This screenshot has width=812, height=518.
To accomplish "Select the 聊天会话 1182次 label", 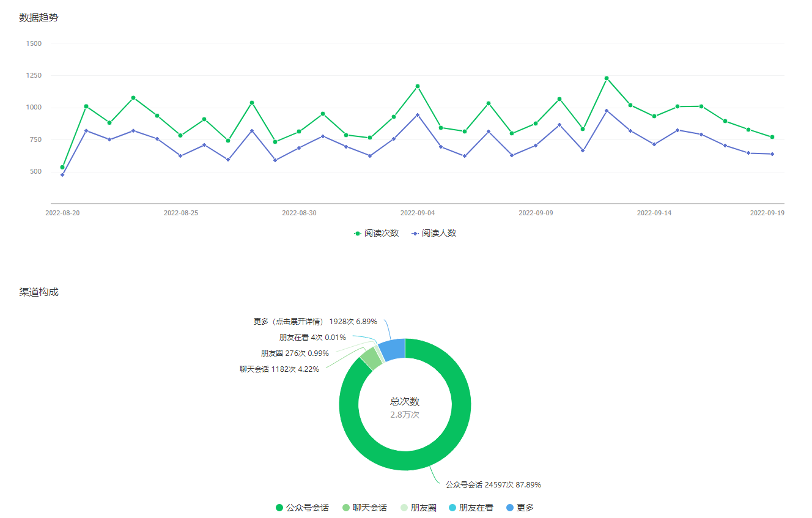I will [x=279, y=369].
